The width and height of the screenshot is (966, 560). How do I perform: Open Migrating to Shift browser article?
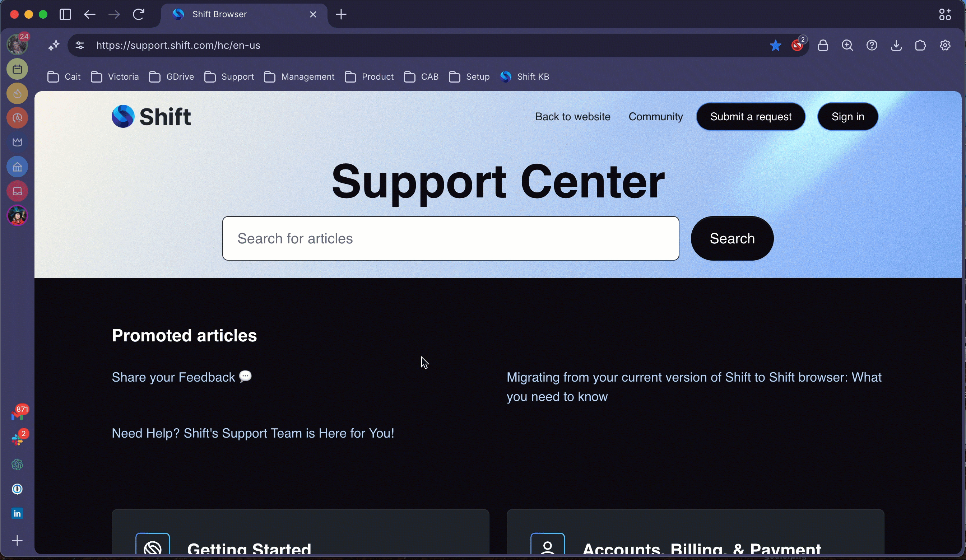tap(694, 387)
